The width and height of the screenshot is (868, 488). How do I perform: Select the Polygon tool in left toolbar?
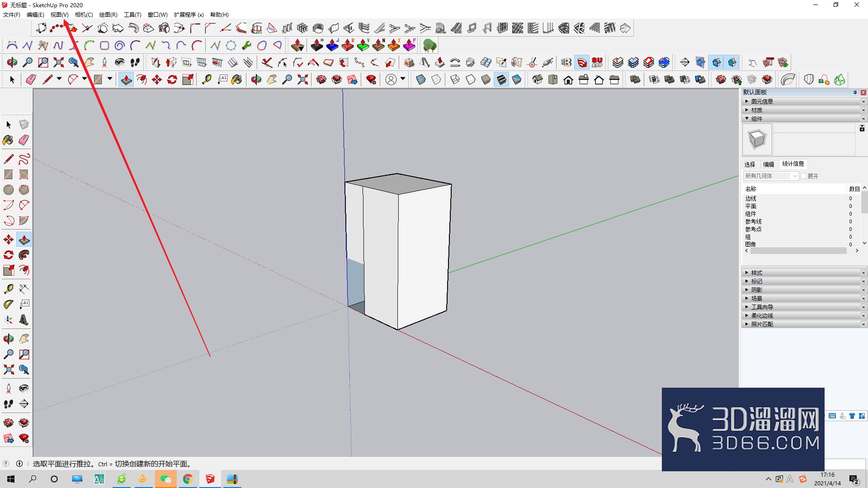pyautogui.click(x=24, y=190)
